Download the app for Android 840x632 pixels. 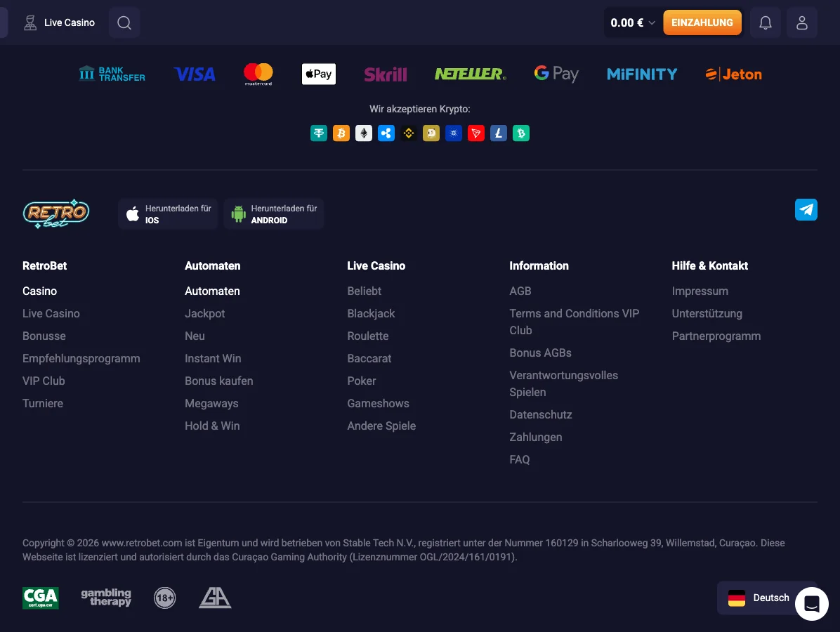point(273,214)
